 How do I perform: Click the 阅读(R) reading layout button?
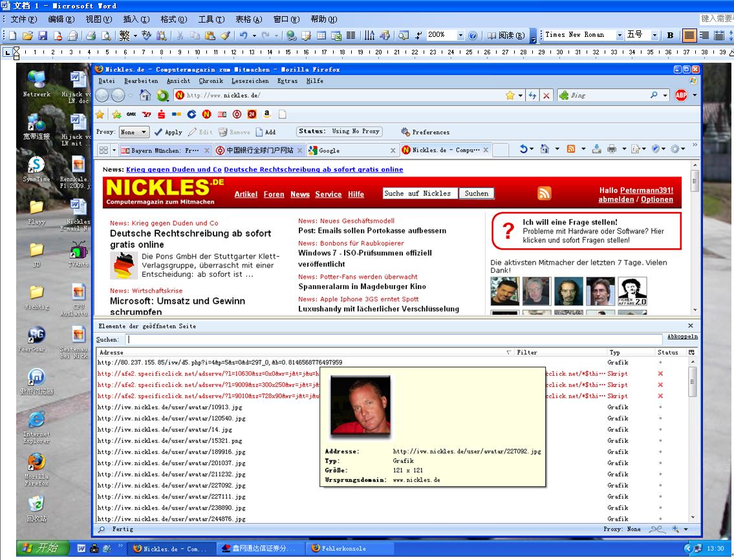[x=506, y=36]
